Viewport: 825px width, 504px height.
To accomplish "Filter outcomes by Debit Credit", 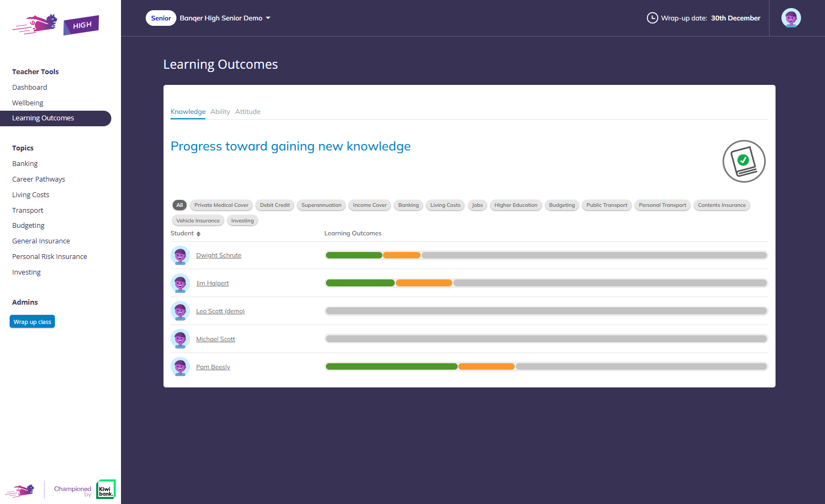I will tap(275, 205).
